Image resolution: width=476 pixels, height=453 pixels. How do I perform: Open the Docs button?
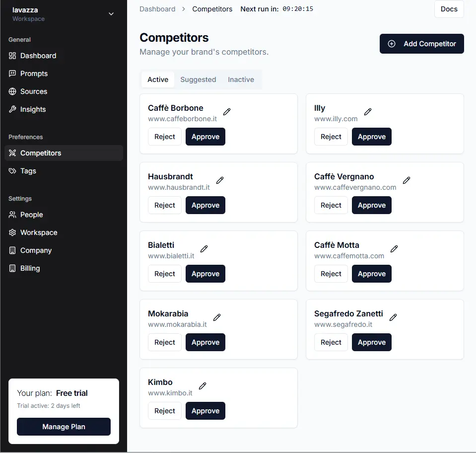tap(449, 9)
